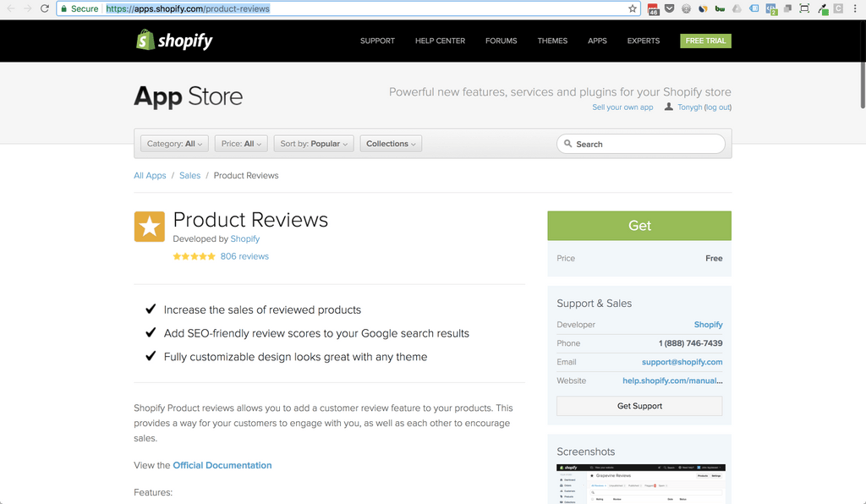Open the Collections dropdown
This screenshot has width=866, height=504.
(x=391, y=144)
